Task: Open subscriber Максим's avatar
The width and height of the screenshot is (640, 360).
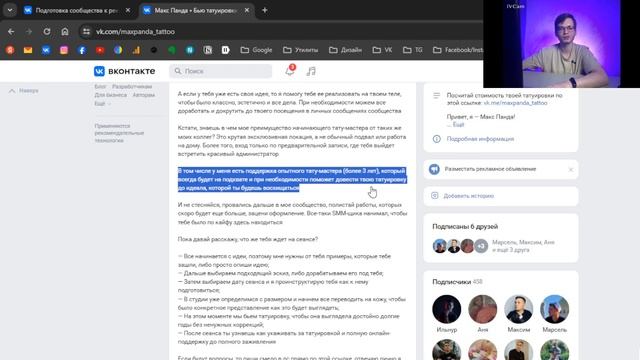Action: click(518, 309)
